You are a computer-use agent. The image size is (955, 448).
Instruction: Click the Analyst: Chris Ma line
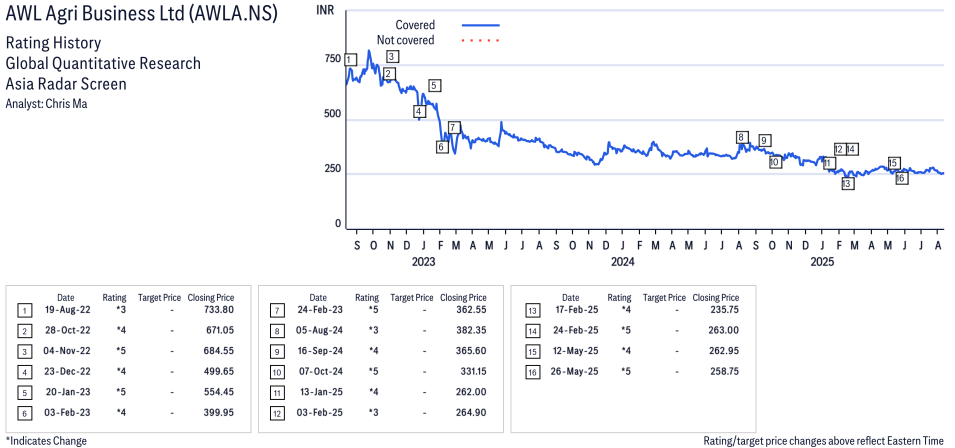(x=46, y=104)
